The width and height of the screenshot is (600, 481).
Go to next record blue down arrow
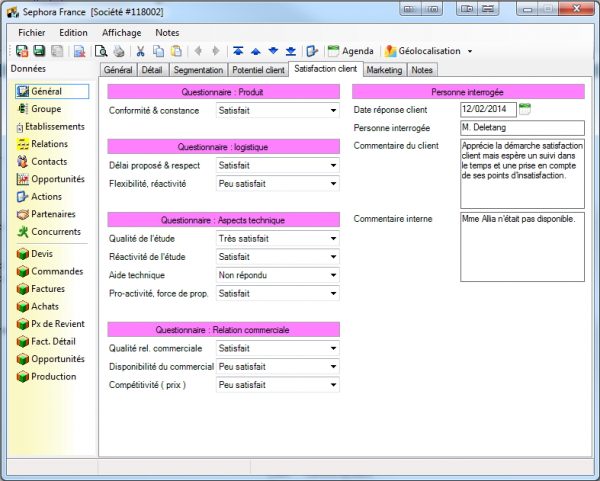pos(273,51)
